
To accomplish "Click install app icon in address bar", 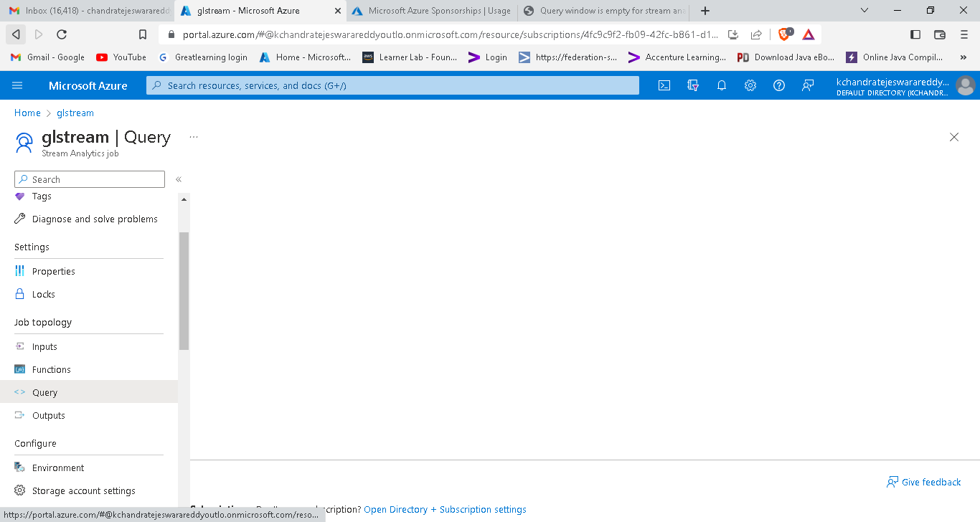I will [733, 34].
